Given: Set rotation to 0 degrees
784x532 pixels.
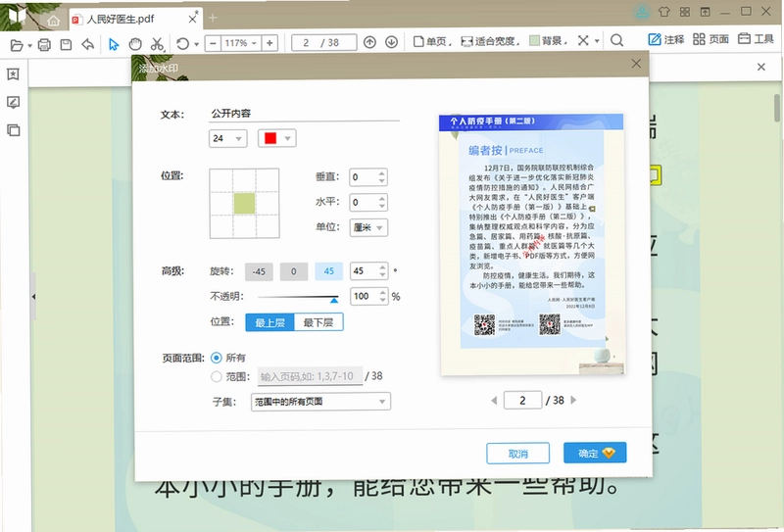Looking at the screenshot, I should [x=293, y=271].
